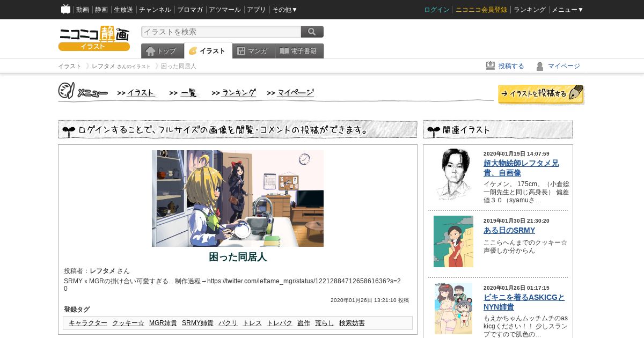644x338 pixels.
Task: Click the 登録タグ label
Action: coord(77,310)
